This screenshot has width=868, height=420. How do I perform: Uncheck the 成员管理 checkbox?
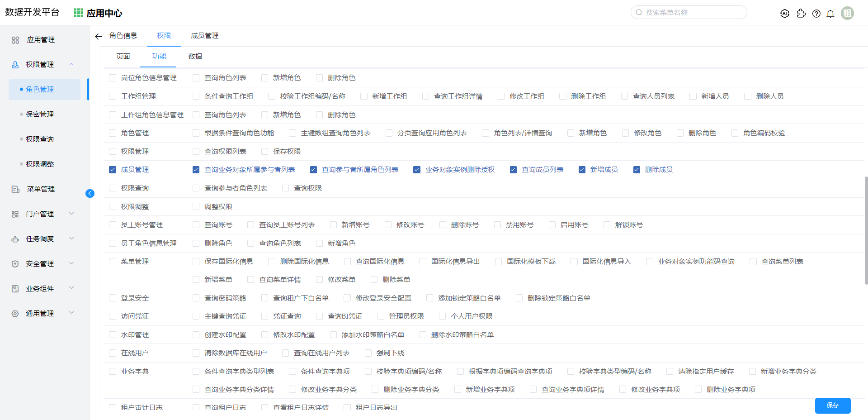click(113, 170)
